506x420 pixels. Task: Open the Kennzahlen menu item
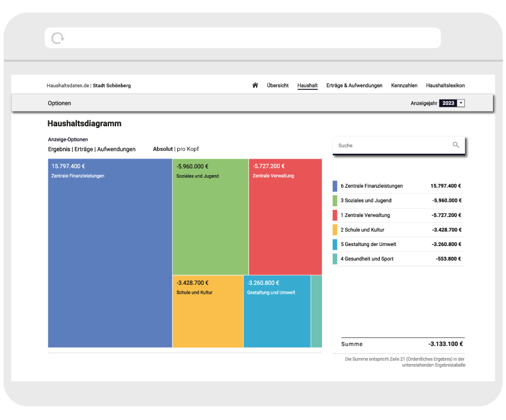pos(404,86)
